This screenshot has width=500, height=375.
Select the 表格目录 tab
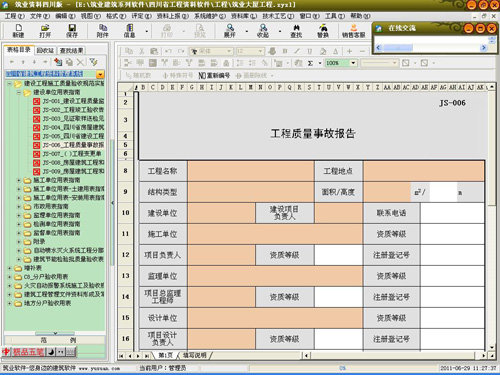point(19,50)
